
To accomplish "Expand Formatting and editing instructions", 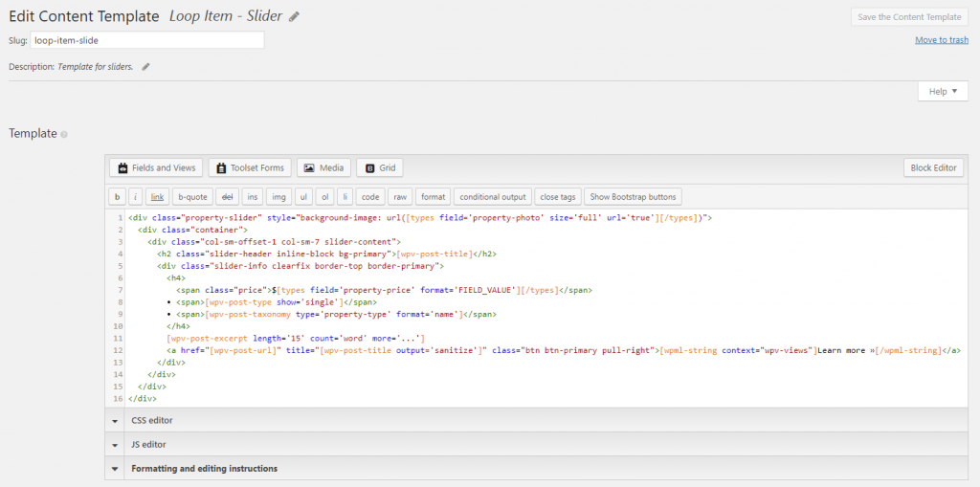I will (536, 468).
